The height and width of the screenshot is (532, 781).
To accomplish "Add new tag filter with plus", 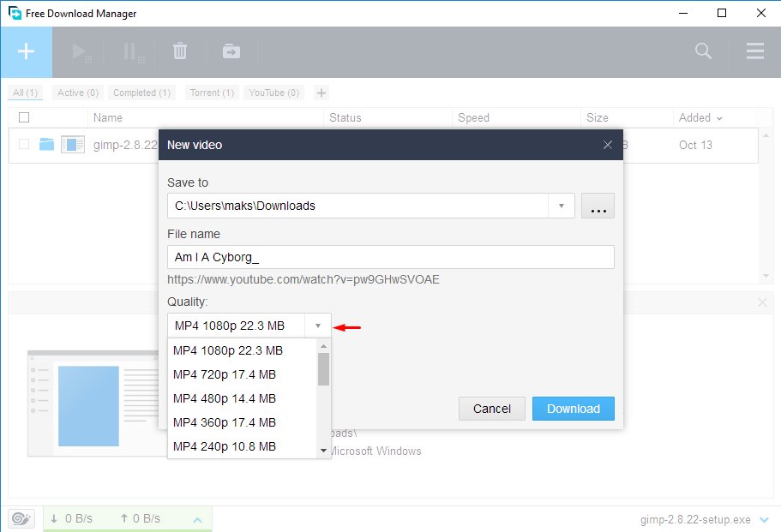I will point(321,93).
